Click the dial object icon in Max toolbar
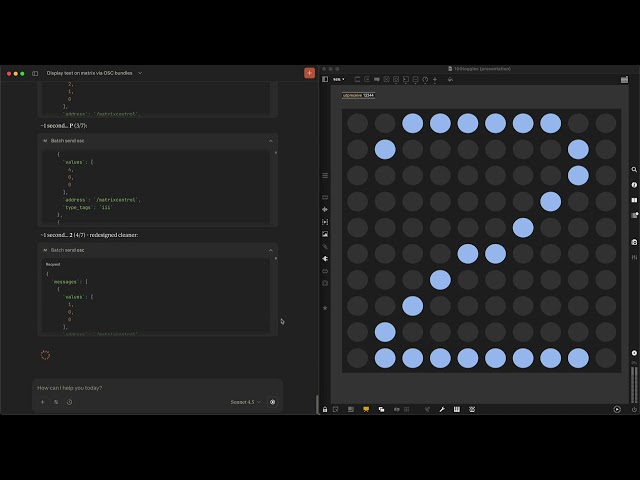The width and height of the screenshot is (640, 480). pos(425,79)
